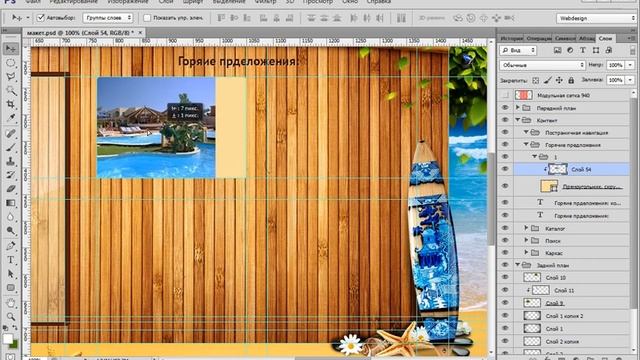The height and width of the screenshot is (360, 640).
Task: Select the Elliptical Marquee tool
Action: (x=11, y=63)
